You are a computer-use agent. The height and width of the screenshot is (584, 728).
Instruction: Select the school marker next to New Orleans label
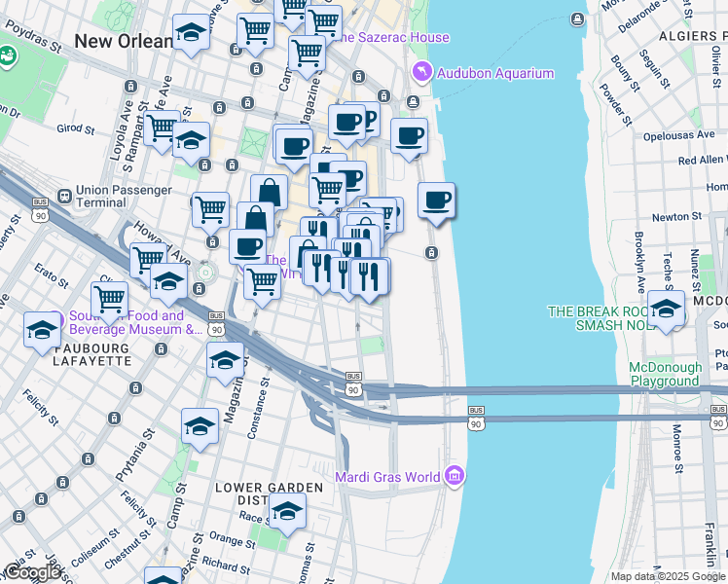coord(191,34)
